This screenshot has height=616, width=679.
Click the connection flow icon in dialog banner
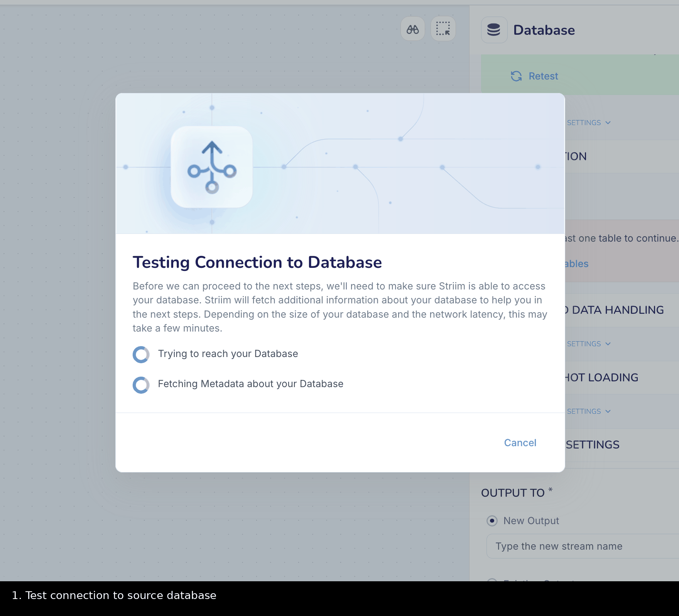coord(212,167)
